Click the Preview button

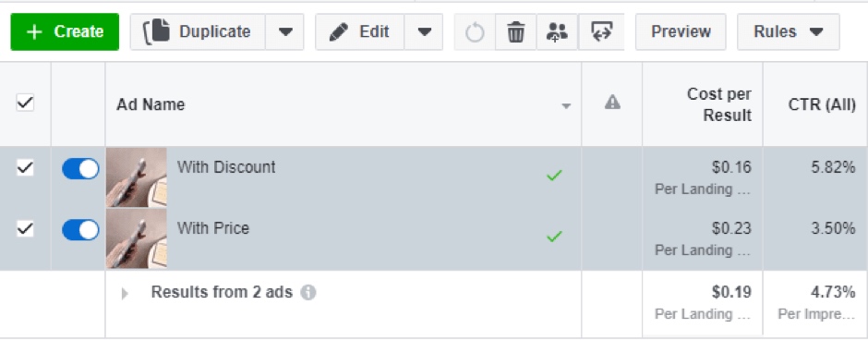pyautogui.click(x=681, y=32)
